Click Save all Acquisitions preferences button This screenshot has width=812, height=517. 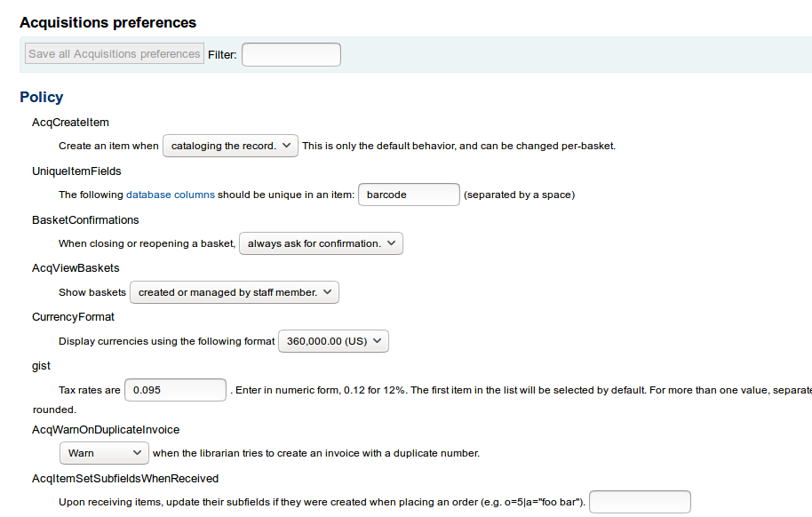tap(115, 54)
